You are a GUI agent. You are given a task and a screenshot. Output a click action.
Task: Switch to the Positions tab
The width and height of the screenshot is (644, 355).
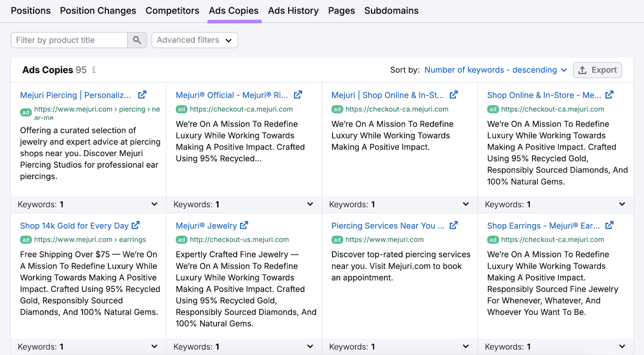[x=31, y=11]
